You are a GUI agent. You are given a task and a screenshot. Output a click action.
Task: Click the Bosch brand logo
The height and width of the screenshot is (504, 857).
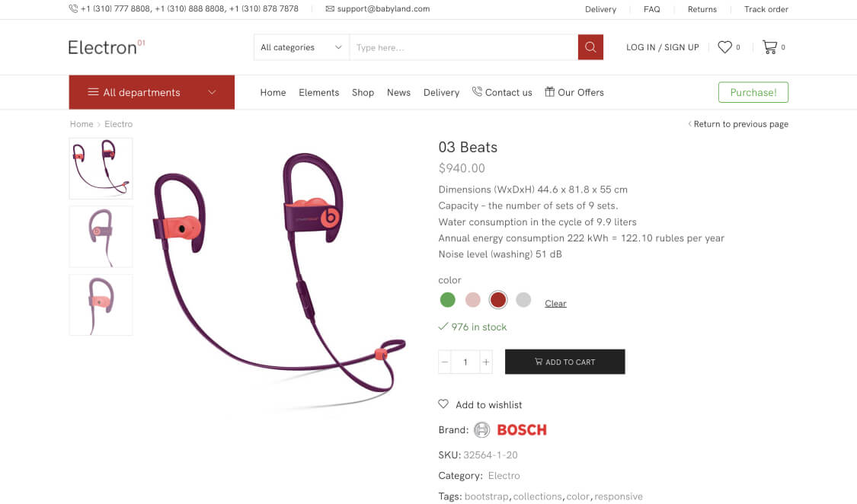(x=510, y=429)
